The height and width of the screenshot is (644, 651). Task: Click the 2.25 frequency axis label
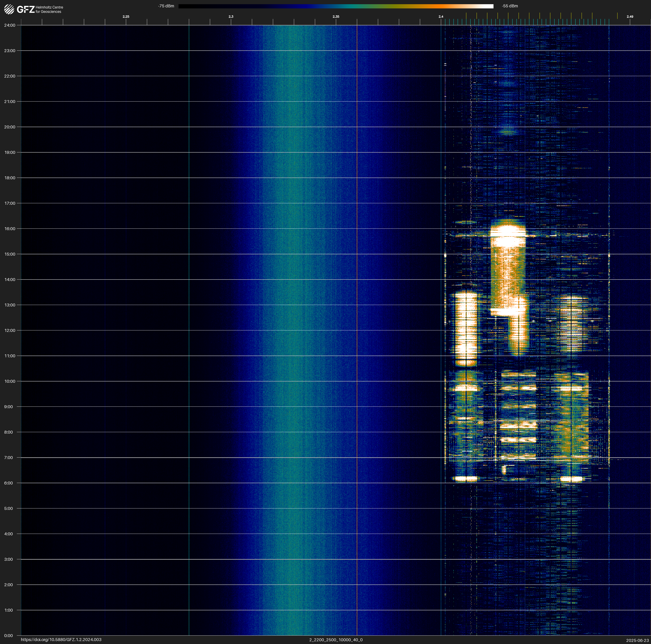click(126, 17)
